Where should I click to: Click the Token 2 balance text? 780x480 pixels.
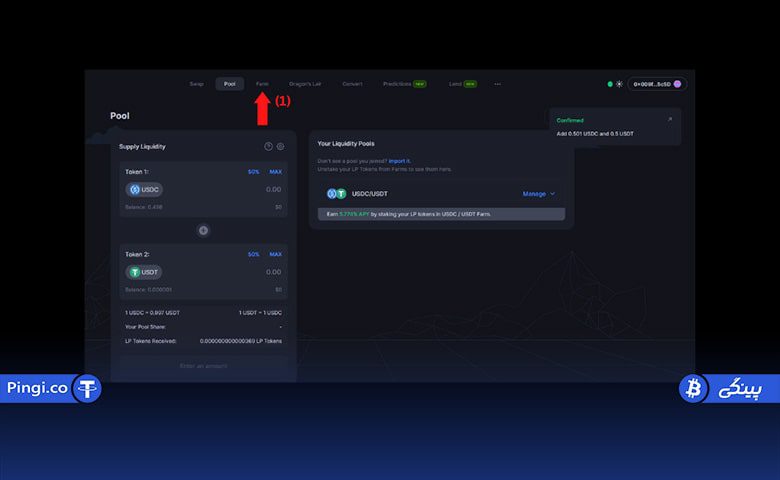(x=148, y=289)
